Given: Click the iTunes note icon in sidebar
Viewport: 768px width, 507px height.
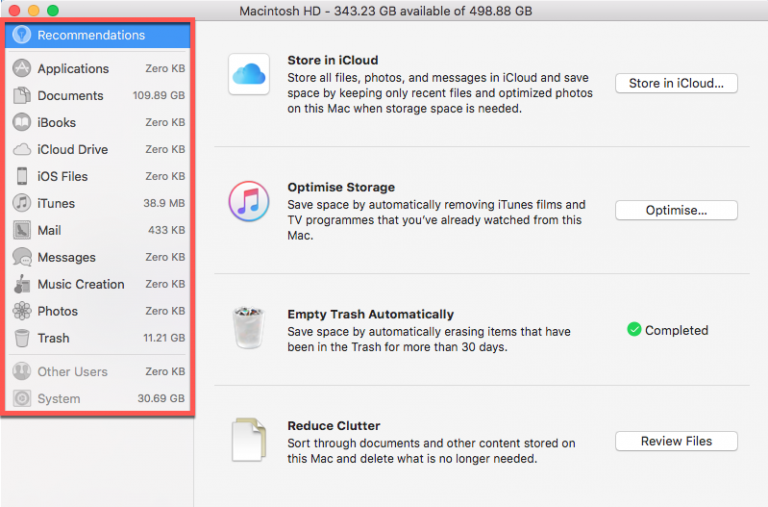Looking at the screenshot, I should [x=22, y=203].
